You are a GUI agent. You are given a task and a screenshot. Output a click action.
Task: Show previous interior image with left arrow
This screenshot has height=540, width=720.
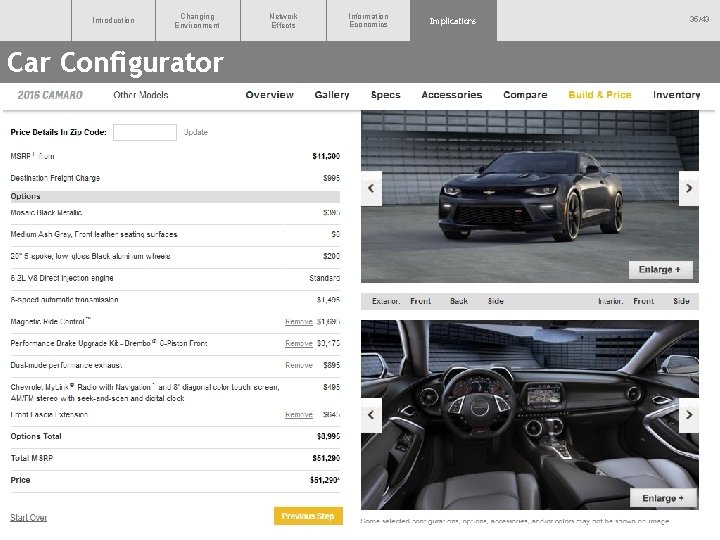pos(371,415)
